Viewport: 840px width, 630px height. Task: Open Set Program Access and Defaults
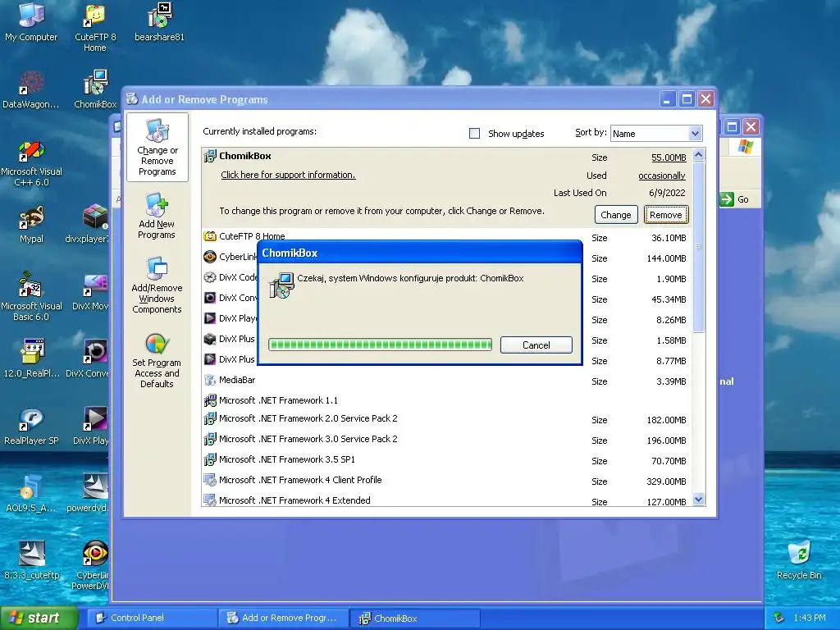click(157, 359)
